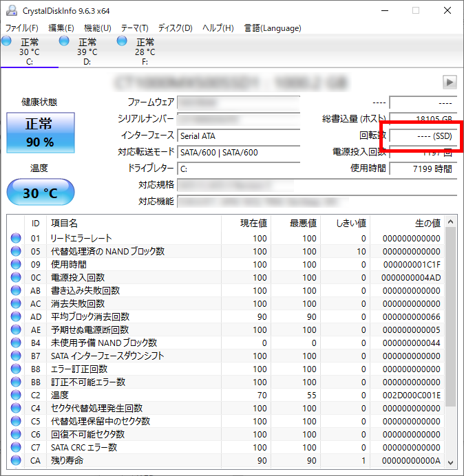Open the ファイル(F) menu
The image size is (464, 476).
point(21,28)
